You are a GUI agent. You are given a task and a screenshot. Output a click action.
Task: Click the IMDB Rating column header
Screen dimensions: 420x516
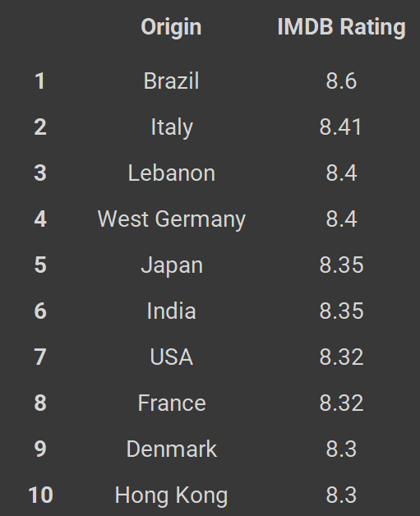tap(341, 27)
